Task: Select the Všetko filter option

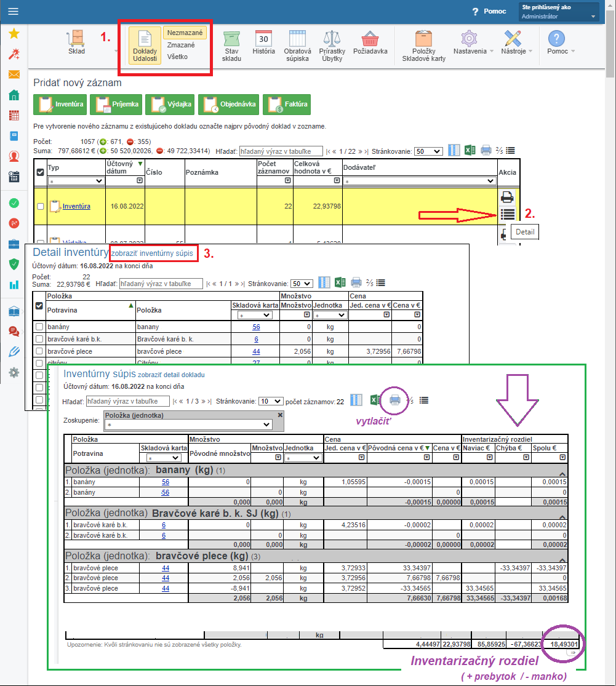Action: [177, 57]
